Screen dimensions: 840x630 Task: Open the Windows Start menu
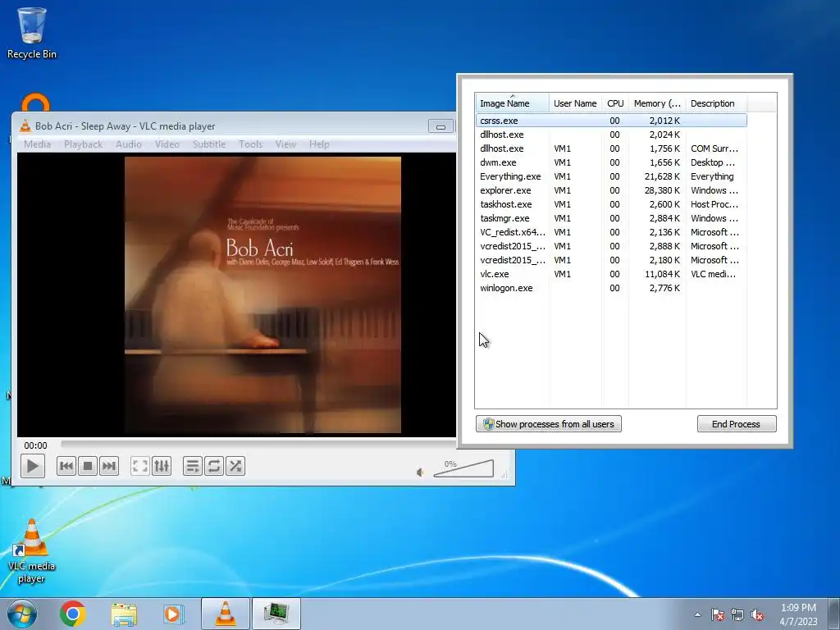[x=22, y=614]
